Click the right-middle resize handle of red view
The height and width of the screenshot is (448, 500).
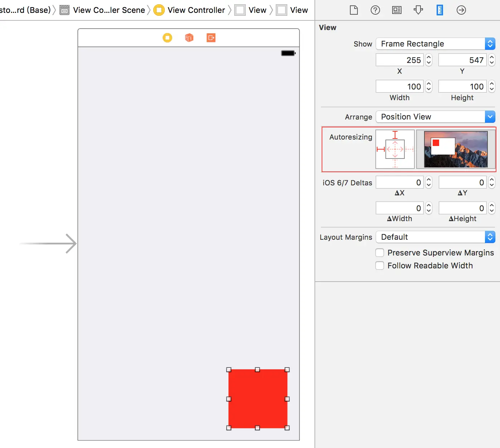point(287,399)
